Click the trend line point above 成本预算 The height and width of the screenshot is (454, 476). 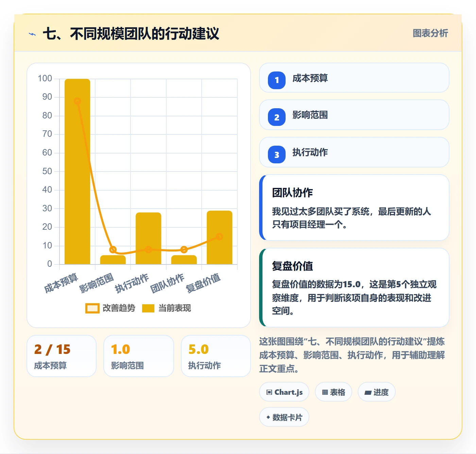pyautogui.click(x=78, y=101)
